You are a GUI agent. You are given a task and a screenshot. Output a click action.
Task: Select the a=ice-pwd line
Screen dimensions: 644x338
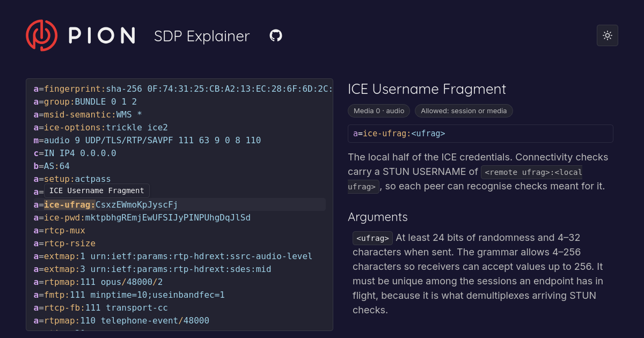point(142,217)
